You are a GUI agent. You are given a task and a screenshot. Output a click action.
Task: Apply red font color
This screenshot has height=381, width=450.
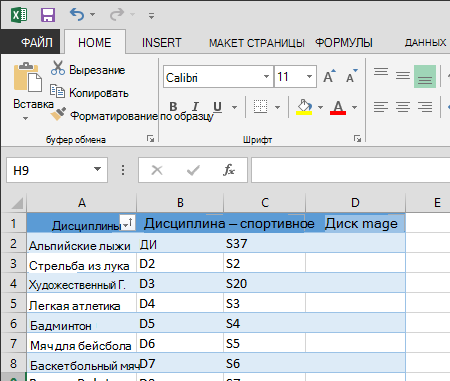point(338,107)
